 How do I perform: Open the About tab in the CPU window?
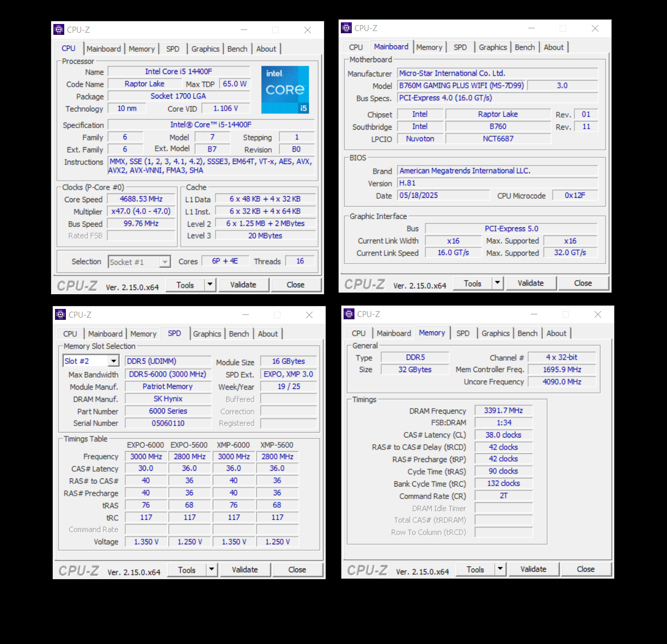point(266,49)
